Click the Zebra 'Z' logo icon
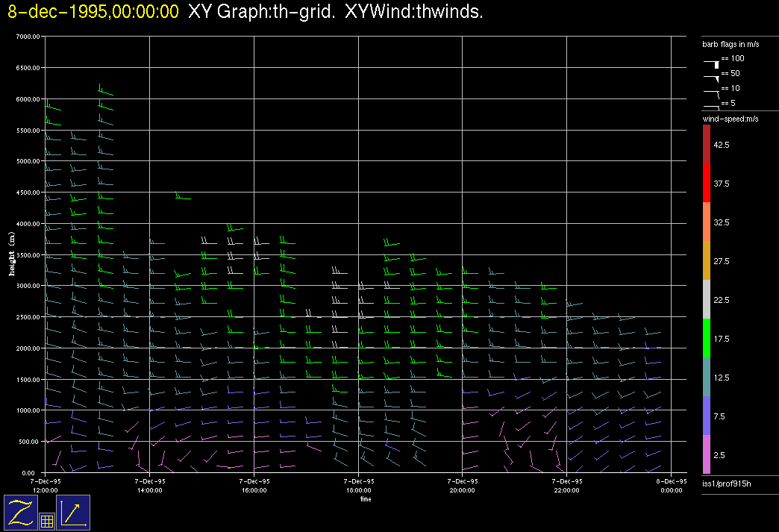 click(19, 512)
